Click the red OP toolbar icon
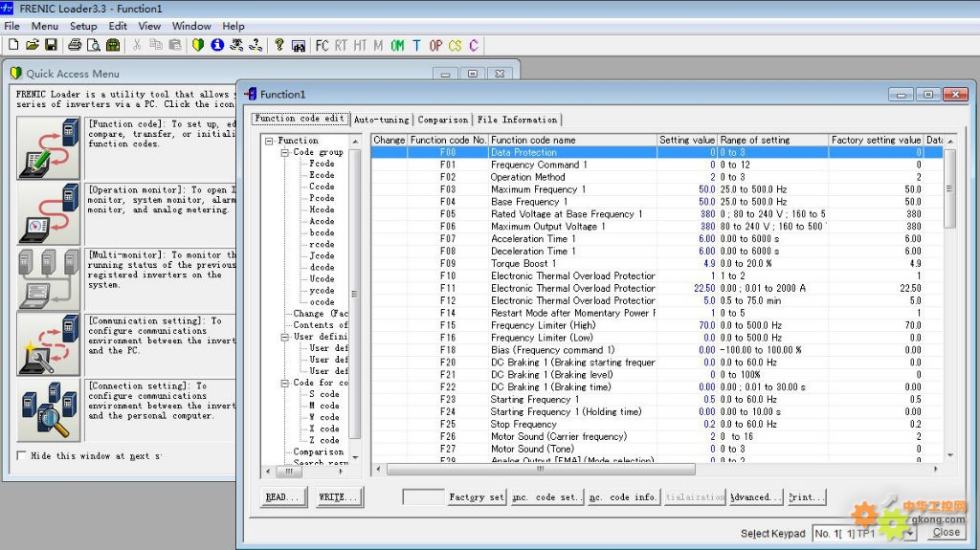This screenshot has height=550, width=980. point(435,46)
